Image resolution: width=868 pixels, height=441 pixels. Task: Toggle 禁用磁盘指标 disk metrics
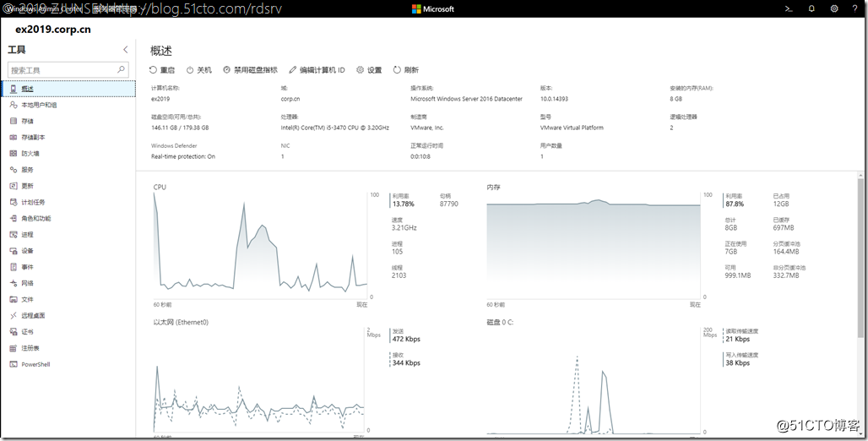tap(250, 70)
